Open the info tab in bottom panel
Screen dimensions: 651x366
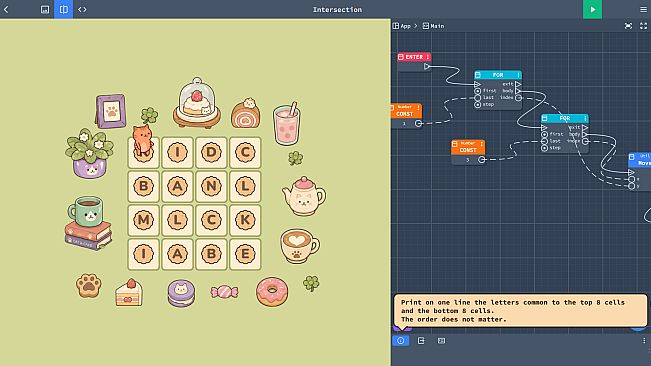point(401,341)
